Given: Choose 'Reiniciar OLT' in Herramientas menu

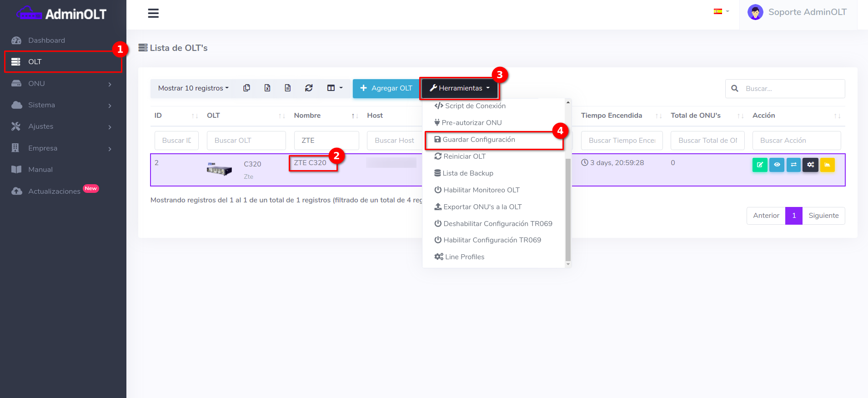Looking at the screenshot, I should pos(464,156).
